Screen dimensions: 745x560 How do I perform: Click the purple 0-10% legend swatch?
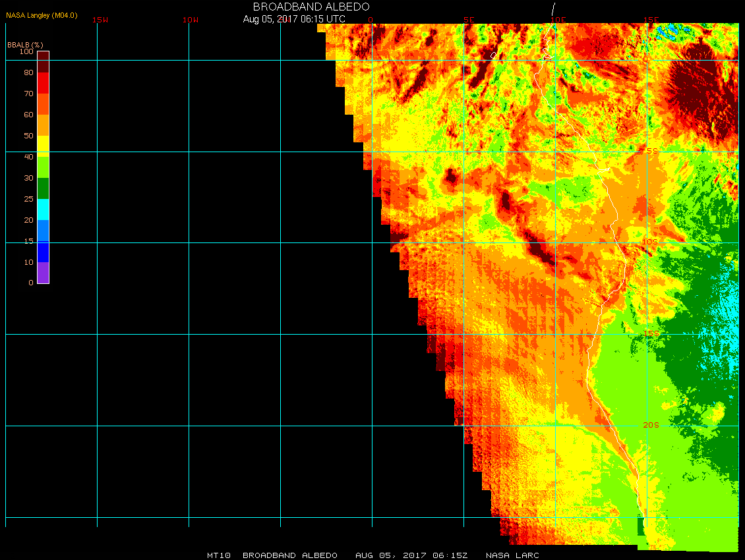pyautogui.click(x=43, y=273)
